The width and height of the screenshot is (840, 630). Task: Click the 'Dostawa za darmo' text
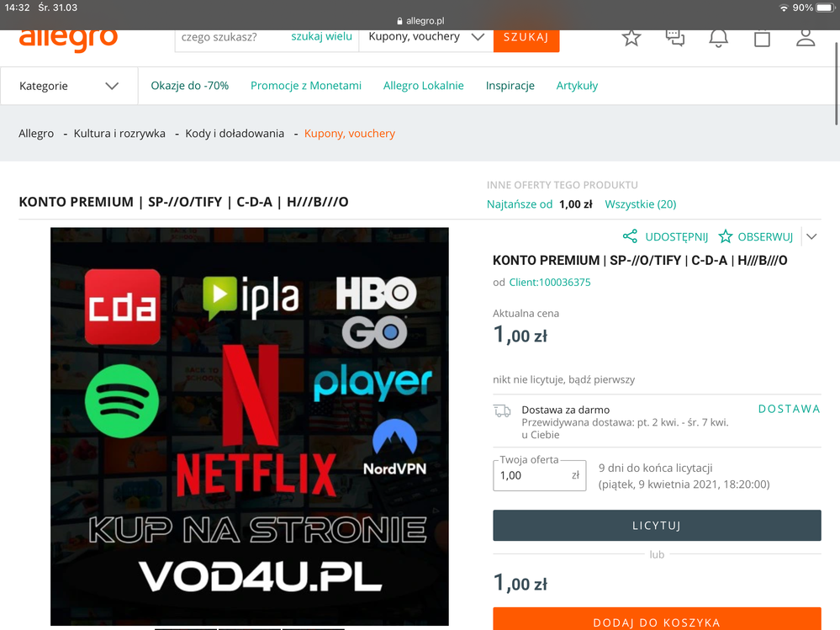(x=566, y=410)
